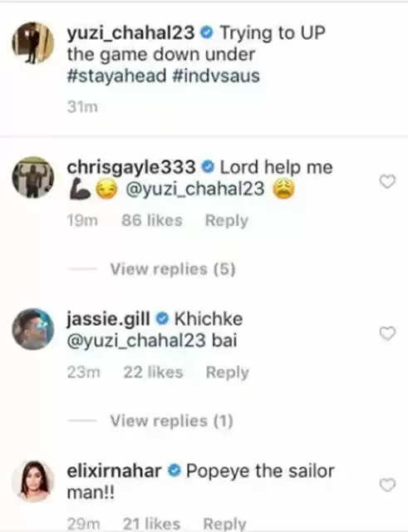Like elixirnahar's Popeye comment heart
This screenshot has height=532, width=408.
387,485
